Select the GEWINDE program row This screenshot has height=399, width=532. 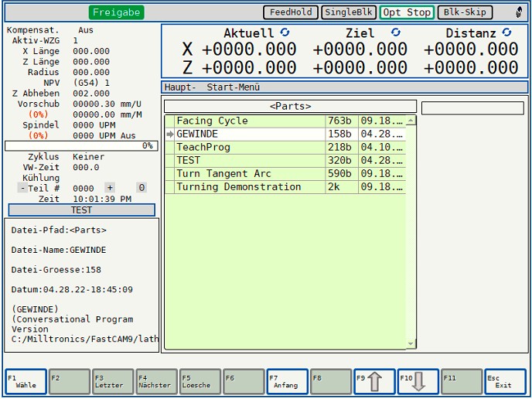[285, 135]
